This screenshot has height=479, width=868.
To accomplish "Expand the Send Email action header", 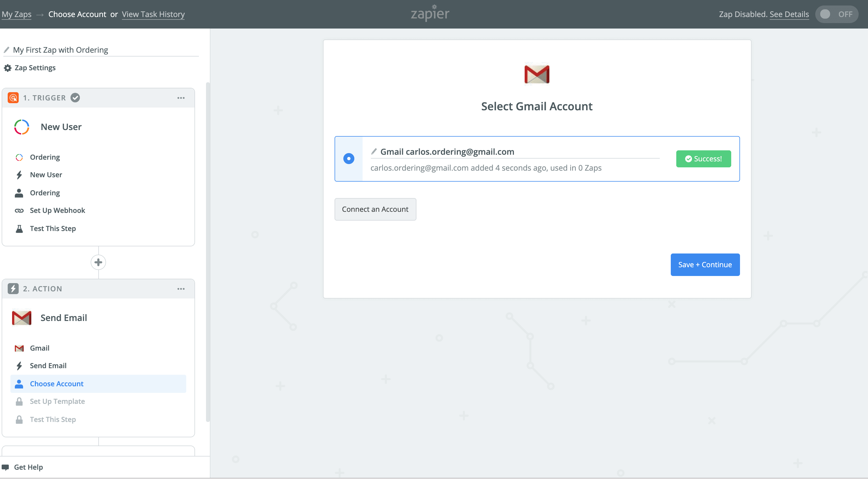I will pos(64,317).
